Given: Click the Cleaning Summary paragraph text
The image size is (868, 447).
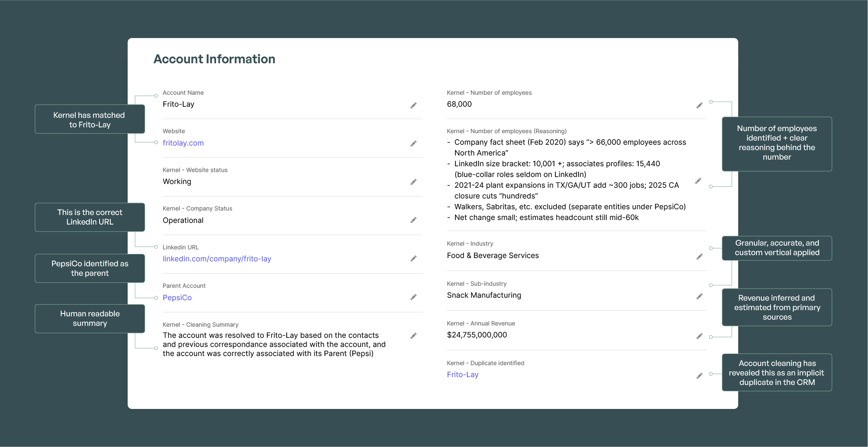Looking at the screenshot, I should [274, 344].
